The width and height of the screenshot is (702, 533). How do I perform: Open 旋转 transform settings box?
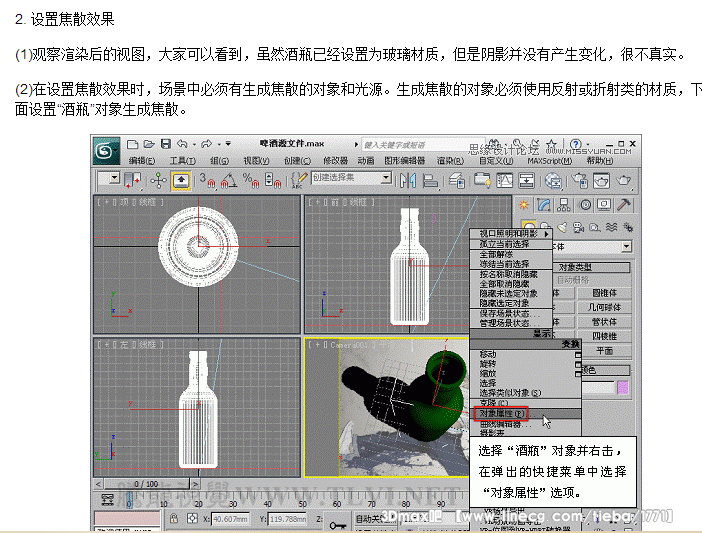click(x=578, y=365)
